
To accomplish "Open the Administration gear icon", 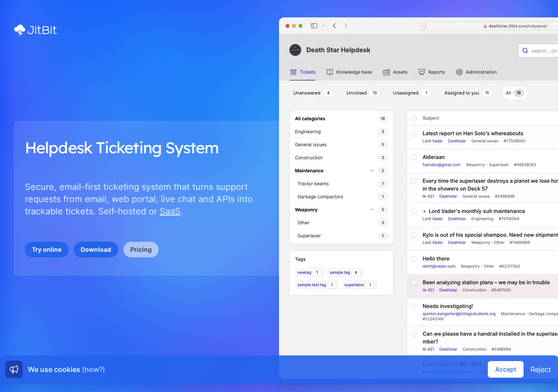I will [459, 72].
